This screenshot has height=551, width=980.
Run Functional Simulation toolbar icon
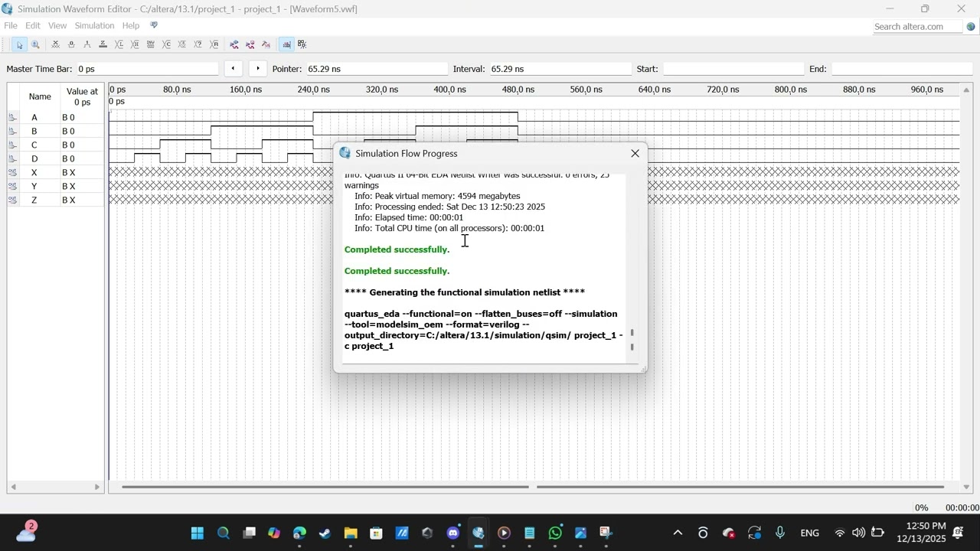234,44
